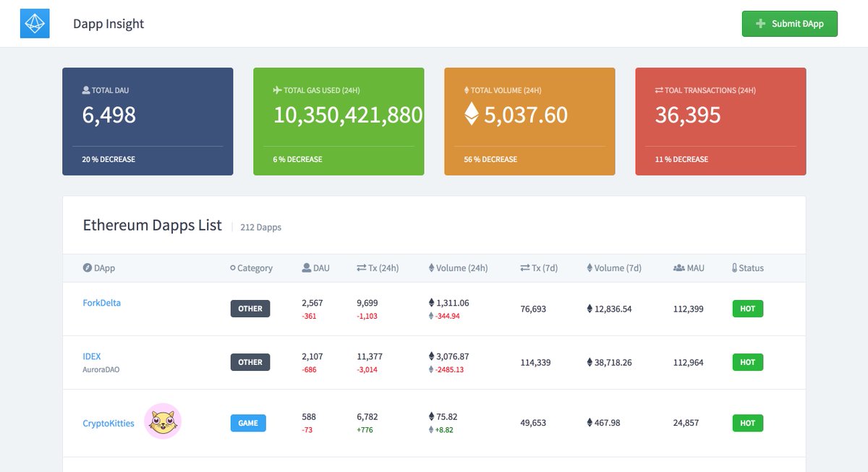
Task: Click the 6 % DECREASE label
Action: pos(297,159)
